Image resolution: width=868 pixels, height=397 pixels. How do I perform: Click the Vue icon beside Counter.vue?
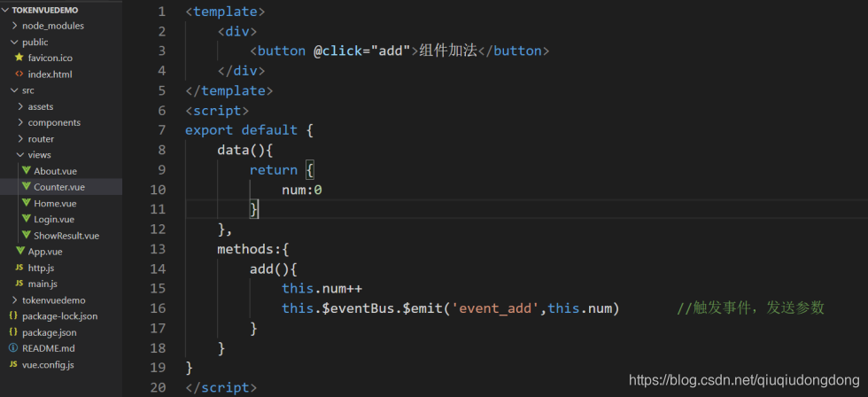(x=26, y=187)
